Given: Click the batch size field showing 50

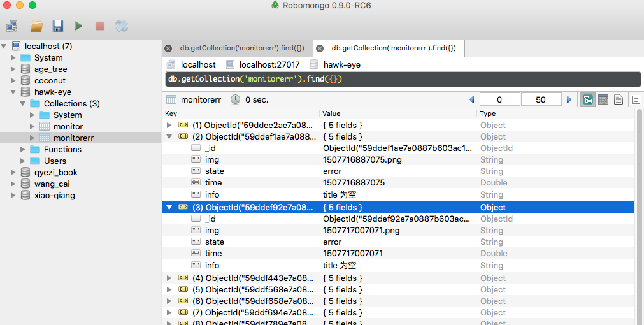Looking at the screenshot, I should 541,99.
